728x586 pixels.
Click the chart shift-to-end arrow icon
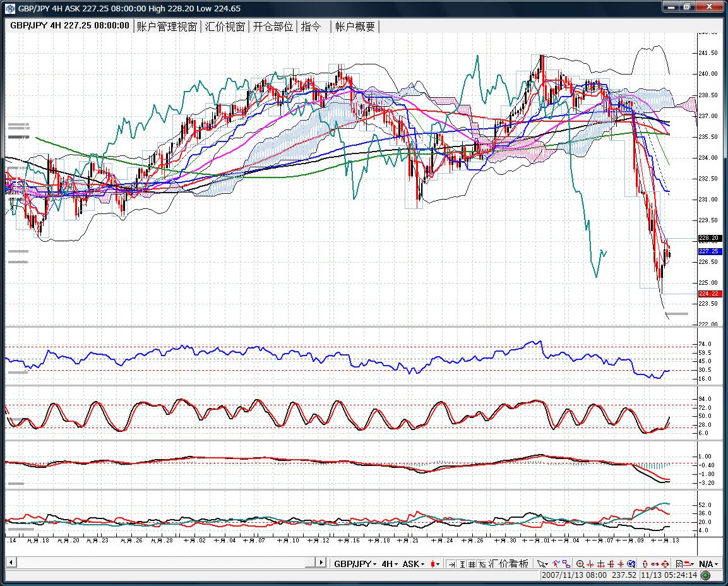(451, 564)
